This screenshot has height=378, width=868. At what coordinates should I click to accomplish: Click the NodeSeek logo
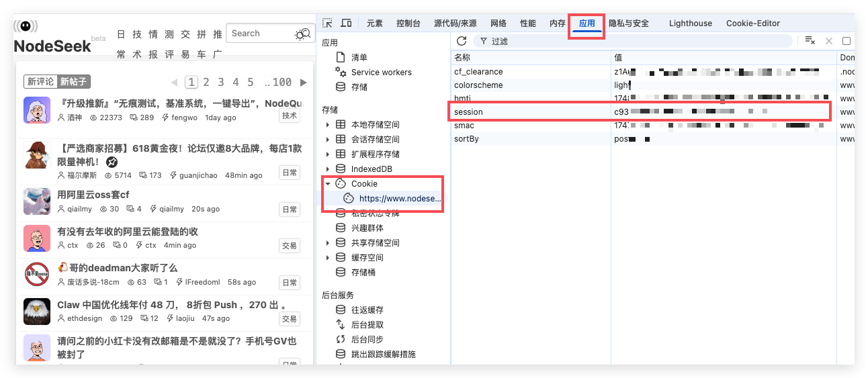click(x=52, y=38)
